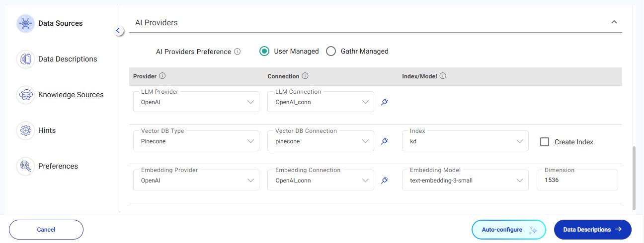This screenshot has width=644, height=243.
Task: Click the Data Sources sidebar icon
Action: (25, 23)
